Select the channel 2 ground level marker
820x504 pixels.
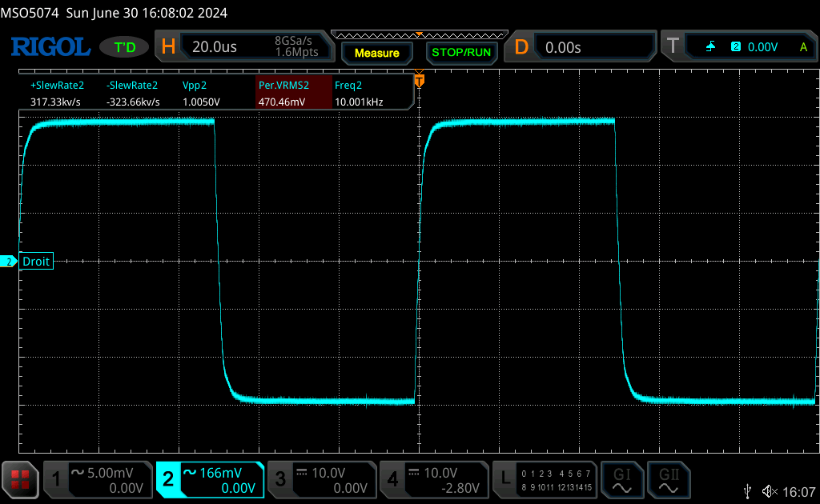click(8, 261)
